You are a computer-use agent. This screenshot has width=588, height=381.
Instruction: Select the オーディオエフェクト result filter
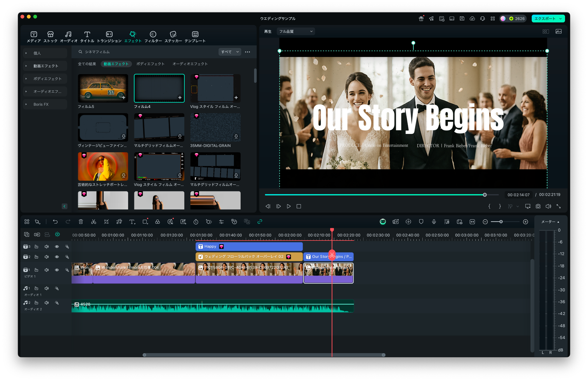(x=190, y=64)
